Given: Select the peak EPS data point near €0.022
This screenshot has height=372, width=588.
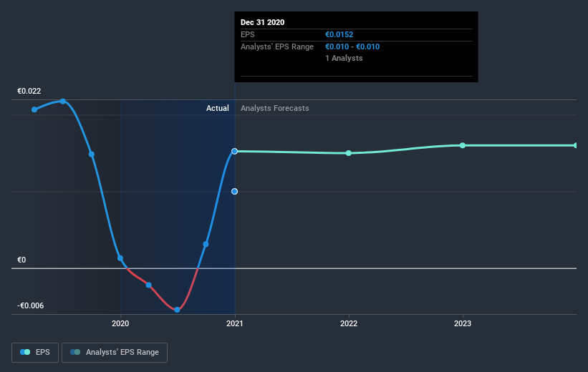Looking at the screenshot, I should (63, 101).
